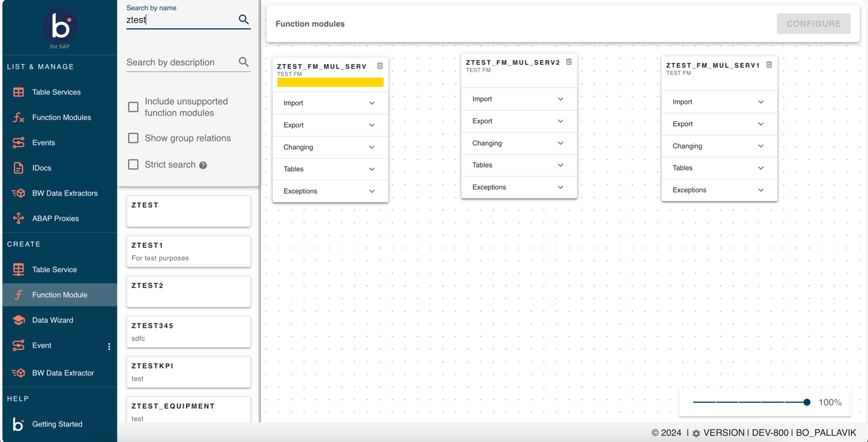The height and width of the screenshot is (442, 868).
Task: Click the search by description magnifier icon
Action: (x=243, y=62)
